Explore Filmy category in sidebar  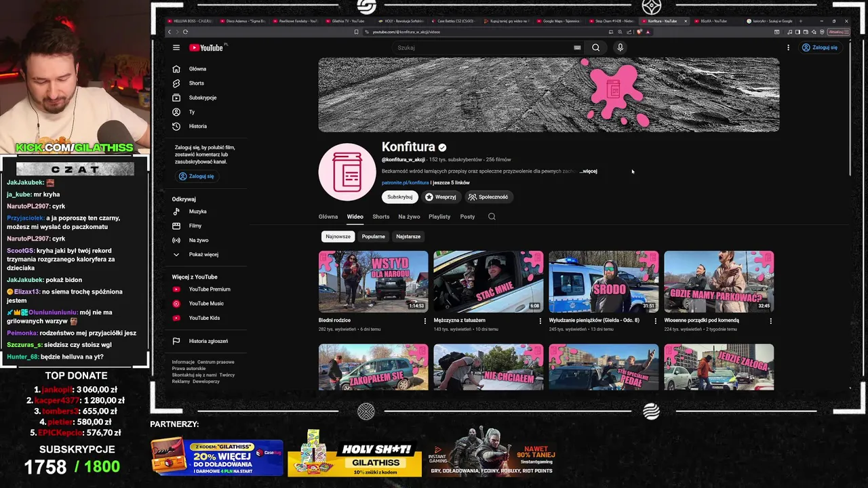188,226
